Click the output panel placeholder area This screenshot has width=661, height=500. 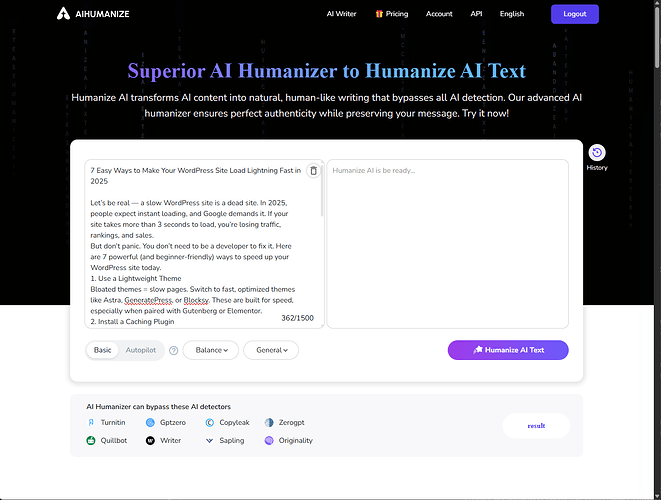click(x=448, y=244)
